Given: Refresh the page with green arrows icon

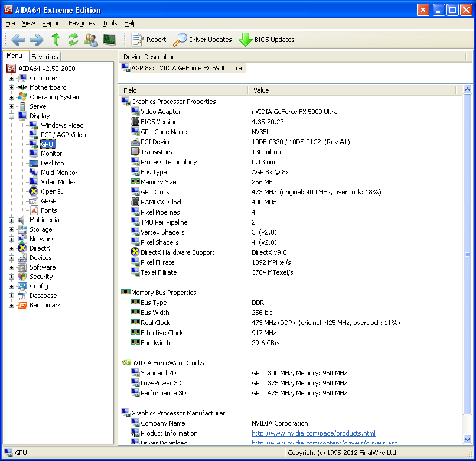Looking at the screenshot, I should pos(73,40).
